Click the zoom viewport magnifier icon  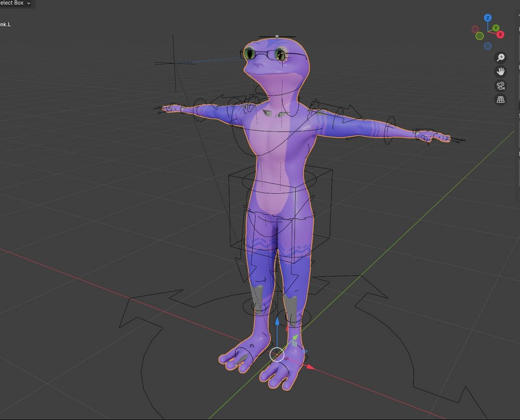coord(501,57)
